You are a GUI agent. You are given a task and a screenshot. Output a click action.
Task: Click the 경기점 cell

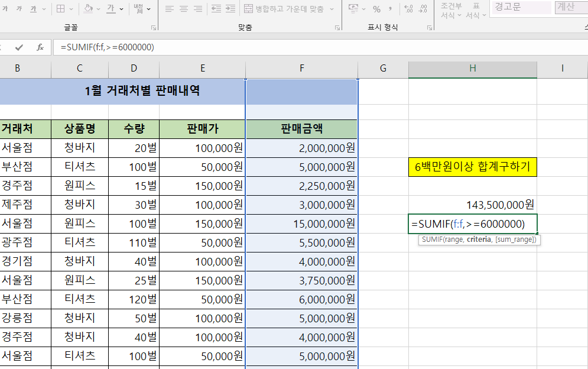pos(25,261)
